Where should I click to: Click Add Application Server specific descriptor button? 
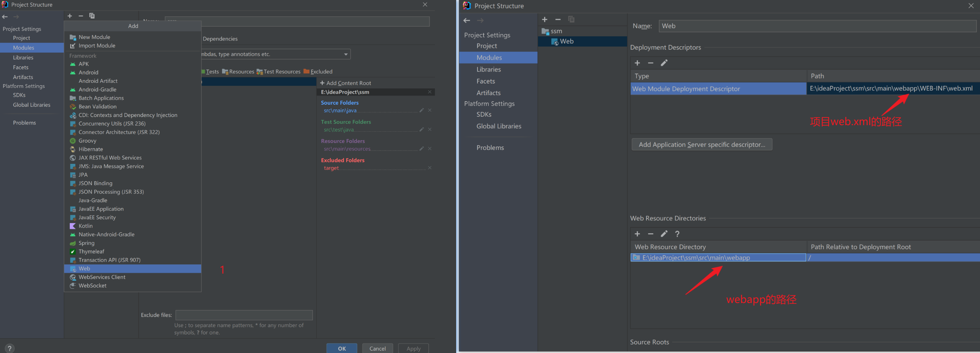[x=702, y=145]
